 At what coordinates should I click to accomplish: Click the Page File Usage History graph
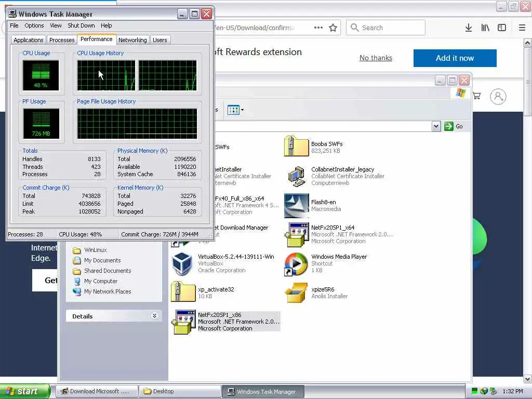[137, 124]
